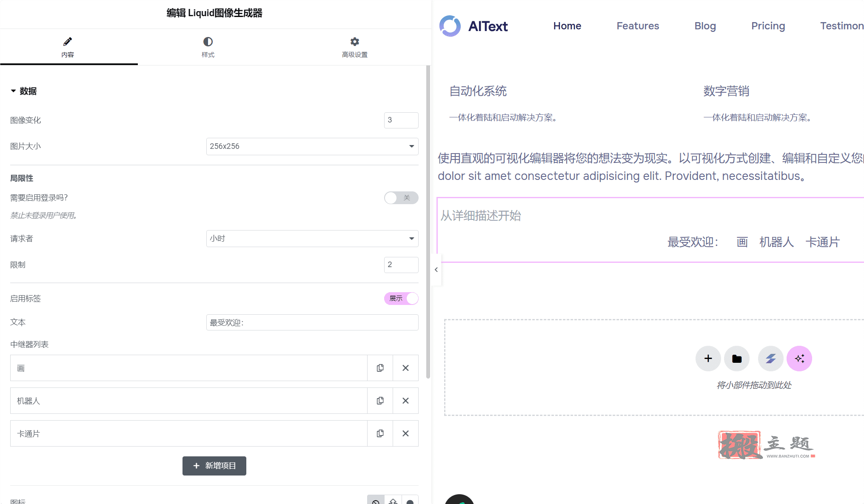Open the 请求者 dropdown showing 小时
The height and width of the screenshot is (504, 864).
point(312,239)
